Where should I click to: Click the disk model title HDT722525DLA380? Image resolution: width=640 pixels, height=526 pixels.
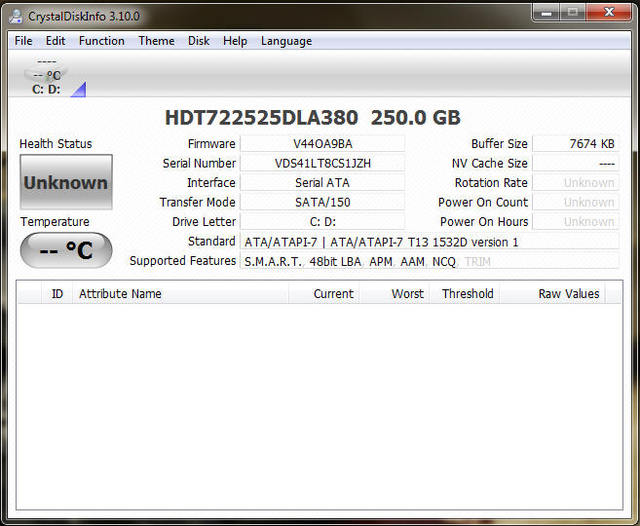pos(261,118)
